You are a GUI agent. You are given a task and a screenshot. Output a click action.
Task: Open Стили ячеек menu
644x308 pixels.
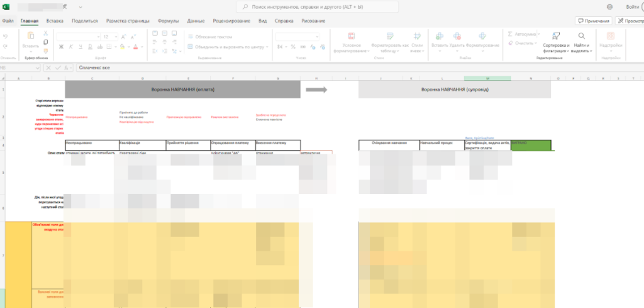tap(417, 43)
